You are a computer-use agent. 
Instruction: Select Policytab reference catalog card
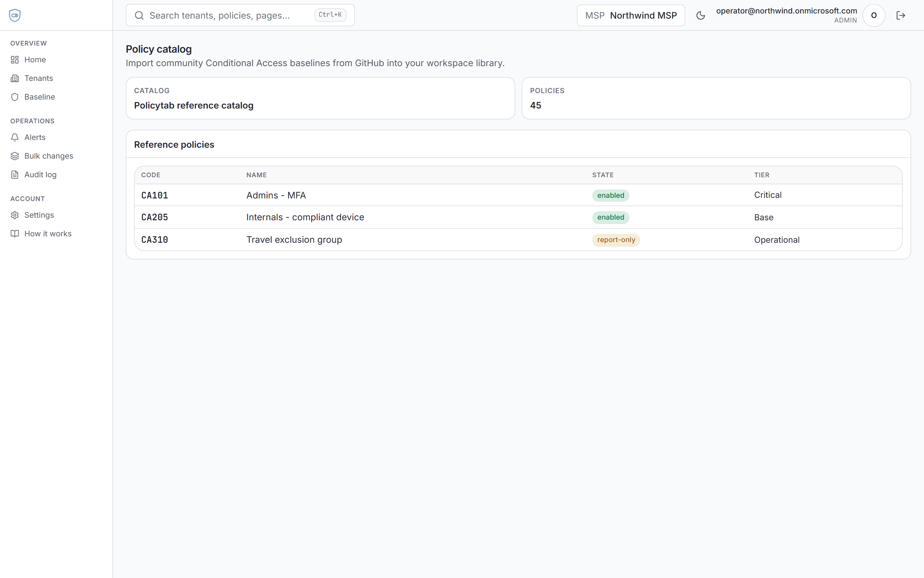[x=320, y=98]
